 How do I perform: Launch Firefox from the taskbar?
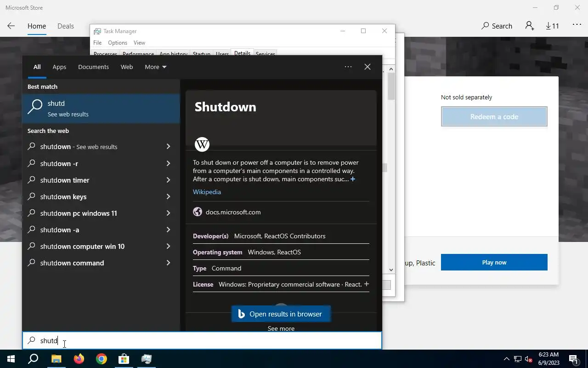pos(79,359)
